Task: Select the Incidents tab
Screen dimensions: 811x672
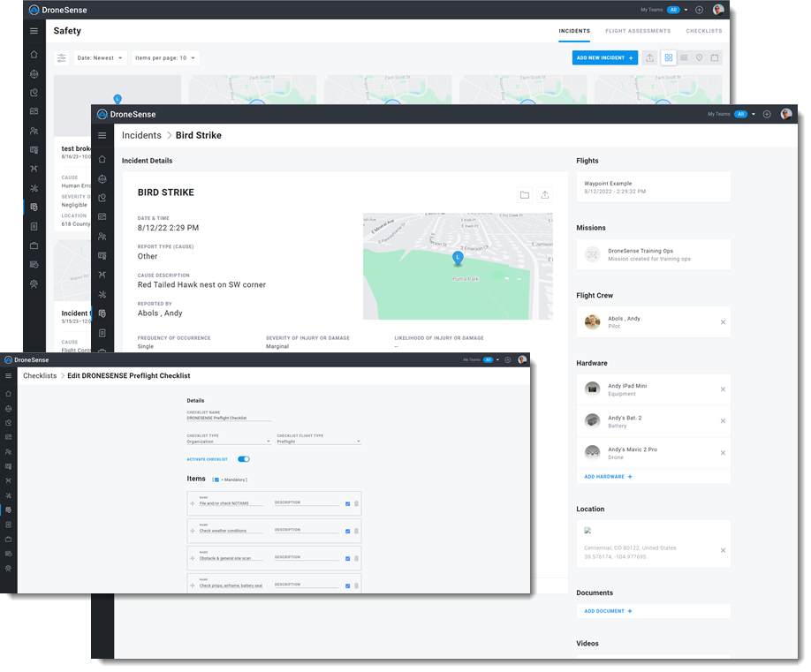Action: [574, 31]
